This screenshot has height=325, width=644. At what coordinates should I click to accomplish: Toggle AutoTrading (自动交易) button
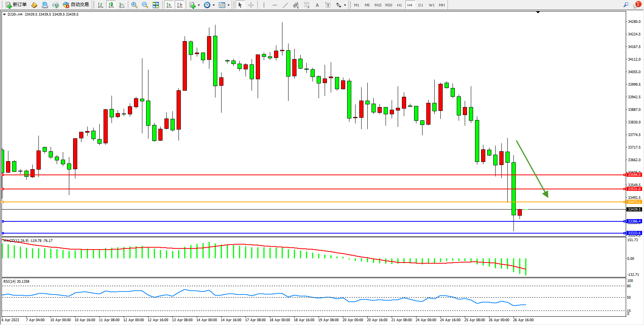coord(76,5)
